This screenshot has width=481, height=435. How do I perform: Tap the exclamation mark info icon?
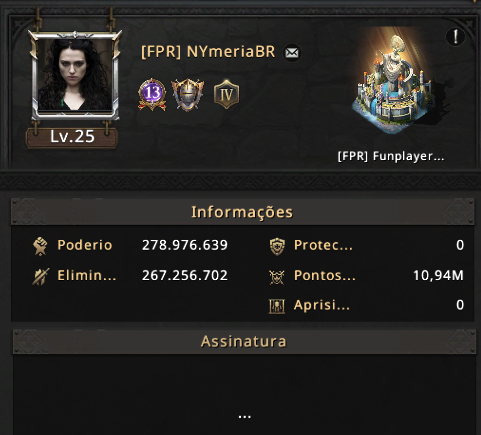point(455,36)
